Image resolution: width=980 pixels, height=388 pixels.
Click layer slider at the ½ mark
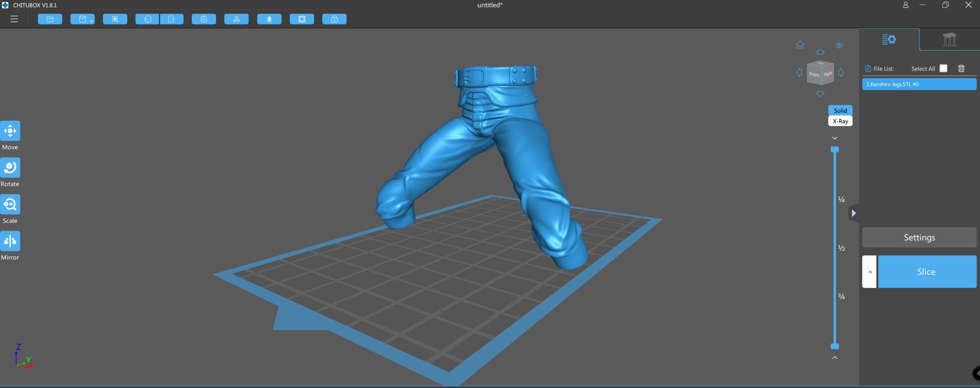click(x=835, y=248)
